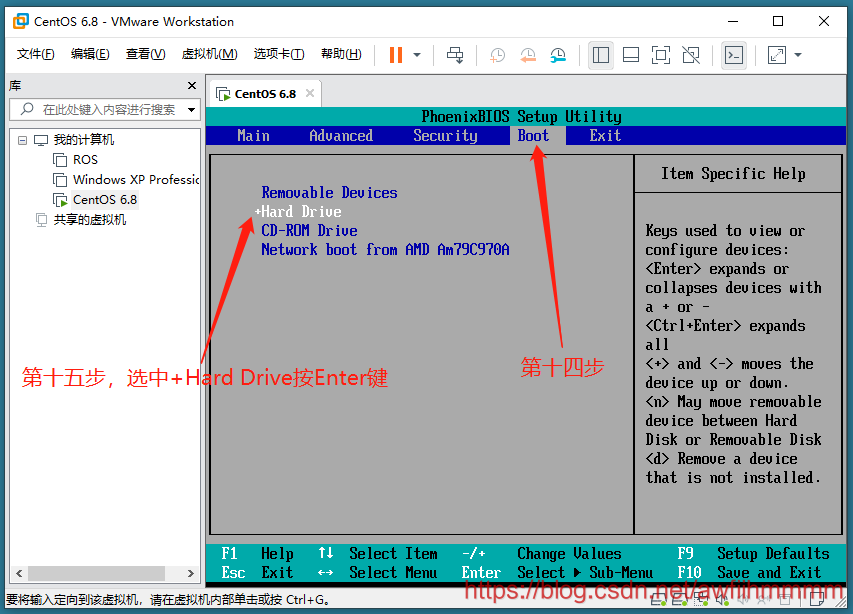Open the 虚拟机(M) menu
Screen dimensions: 853x614
click(x=209, y=54)
